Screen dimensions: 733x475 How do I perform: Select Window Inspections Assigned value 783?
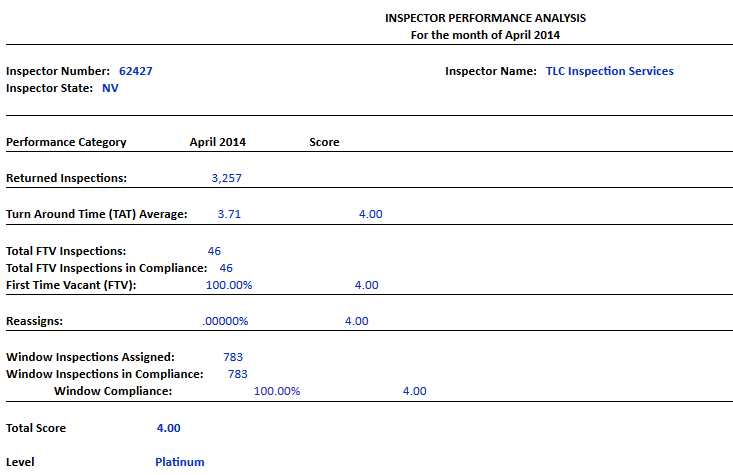tap(233, 357)
